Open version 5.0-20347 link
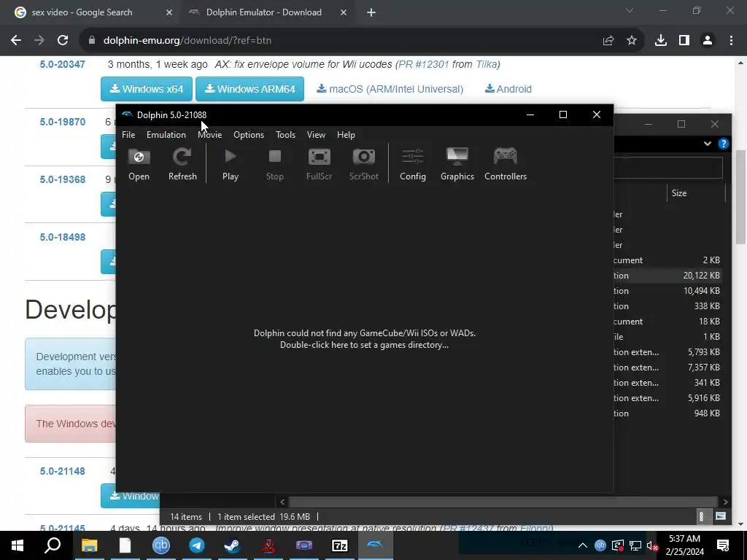 tap(63, 64)
